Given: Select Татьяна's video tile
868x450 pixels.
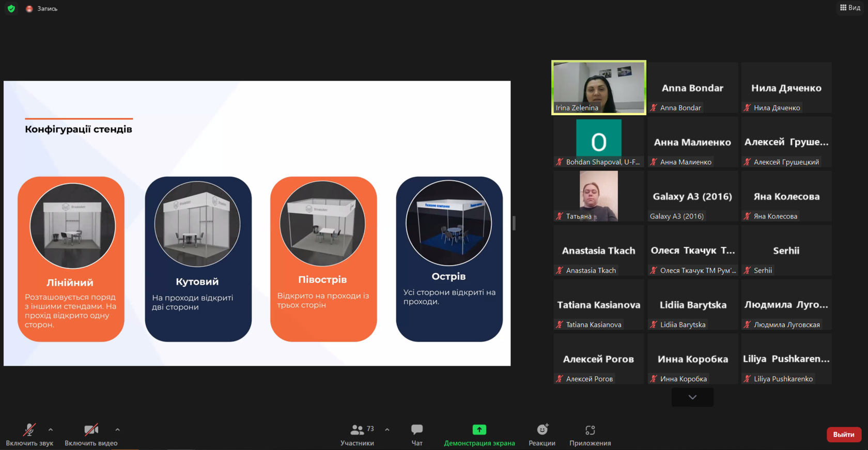Looking at the screenshot, I should pyautogui.click(x=599, y=196).
